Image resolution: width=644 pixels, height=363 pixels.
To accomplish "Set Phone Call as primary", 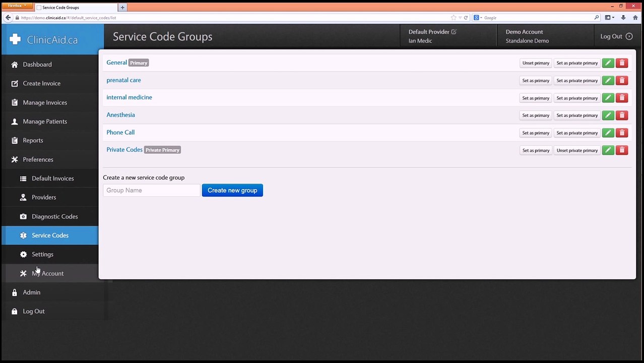I will coord(536,133).
